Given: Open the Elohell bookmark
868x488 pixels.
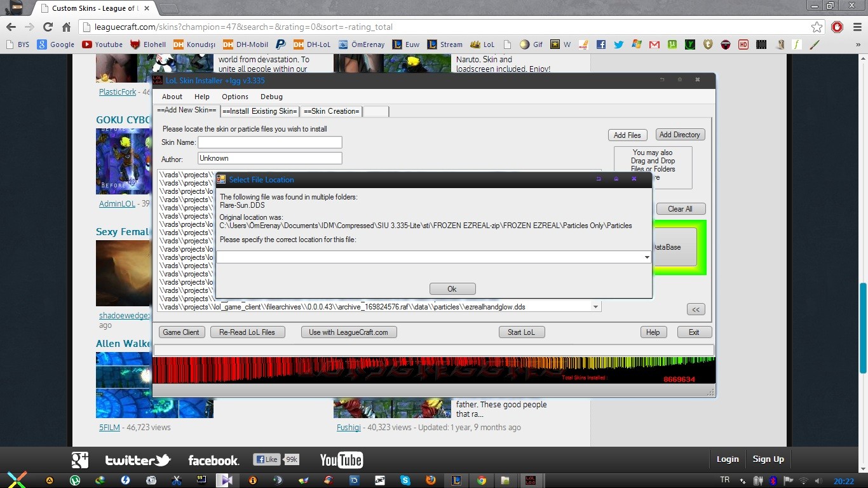Looking at the screenshot, I should [x=148, y=44].
